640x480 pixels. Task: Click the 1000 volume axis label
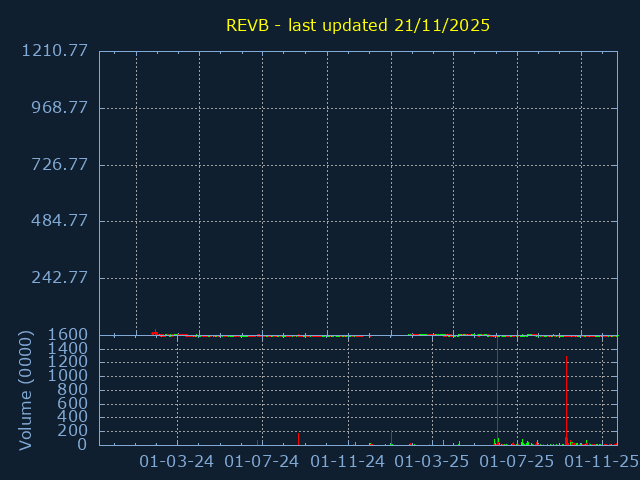click(67, 376)
